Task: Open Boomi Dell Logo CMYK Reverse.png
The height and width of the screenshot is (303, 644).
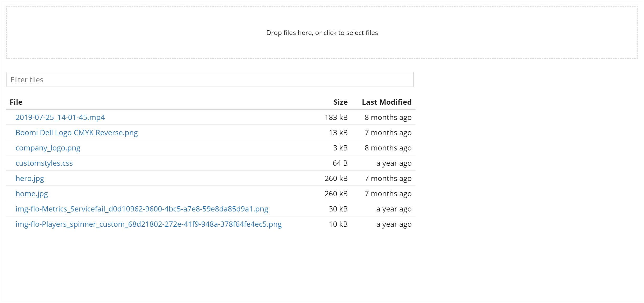Action: [x=76, y=133]
